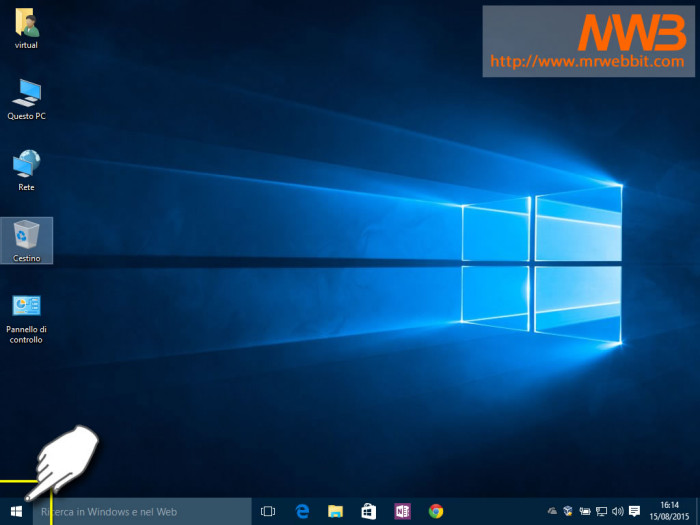700x525 pixels.
Task: Click the Ricerca in Windows search box
Action: [x=142, y=512]
